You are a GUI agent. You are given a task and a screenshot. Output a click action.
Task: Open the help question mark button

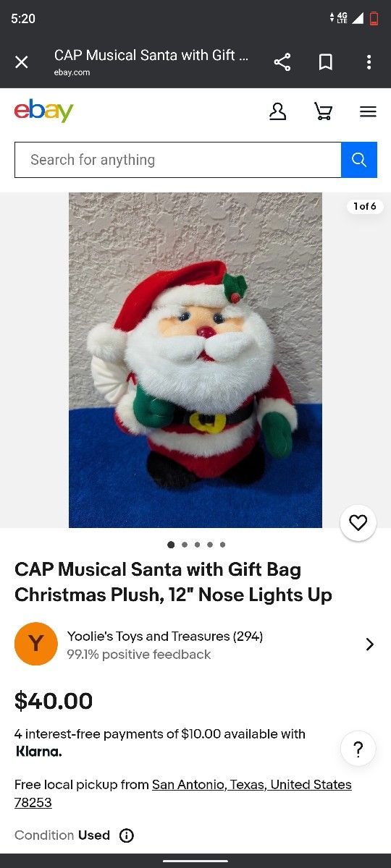pyautogui.click(x=358, y=749)
